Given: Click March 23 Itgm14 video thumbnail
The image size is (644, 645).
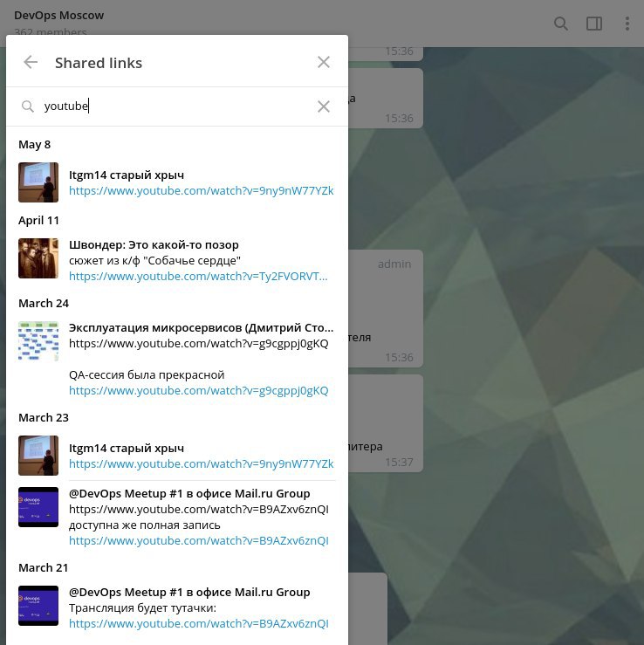Looking at the screenshot, I should tap(38, 456).
